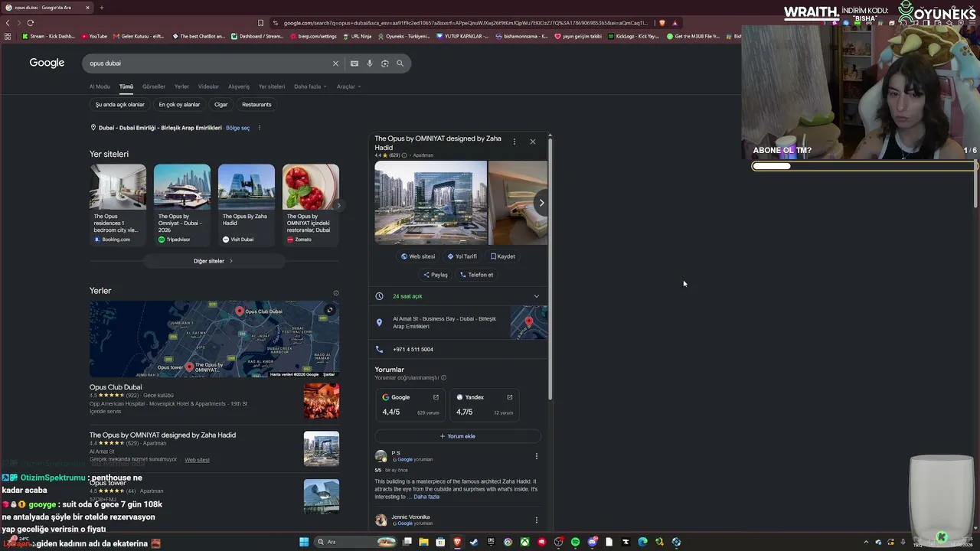This screenshot has width=980, height=551.
Task: Go back to the previous page
Action: coord(8,23)
